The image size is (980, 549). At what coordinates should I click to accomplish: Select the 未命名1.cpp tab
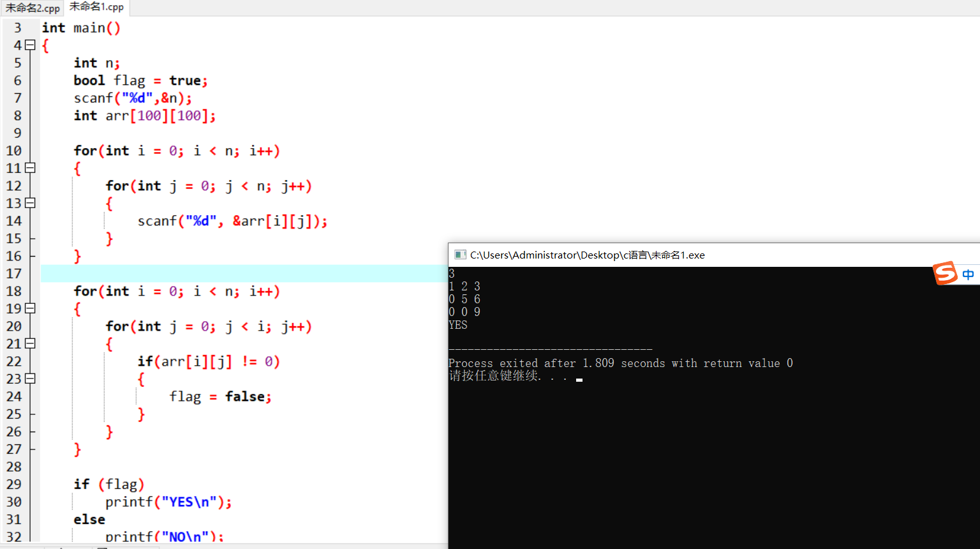click(x=97, y=8)
